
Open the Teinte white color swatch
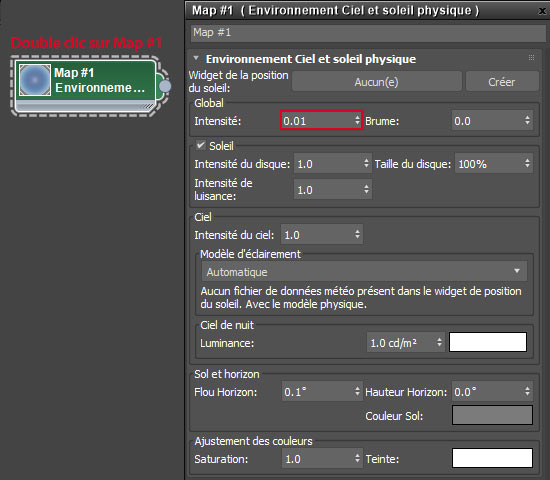tap(492, 458)
